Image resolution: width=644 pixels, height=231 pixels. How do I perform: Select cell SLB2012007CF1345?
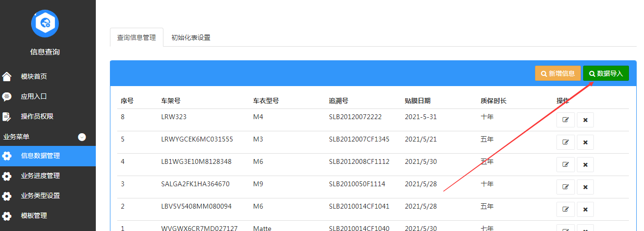click(359, 139)
